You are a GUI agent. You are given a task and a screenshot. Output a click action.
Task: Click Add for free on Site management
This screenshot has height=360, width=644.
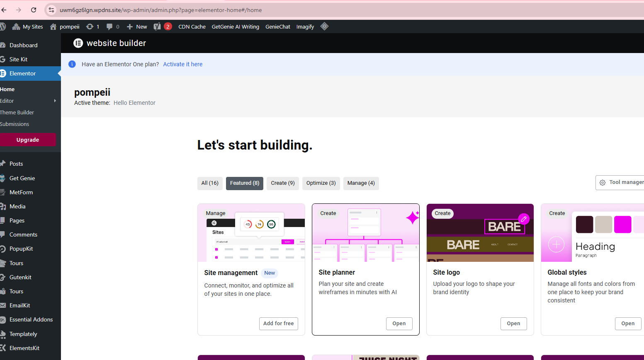pos(278,324)
